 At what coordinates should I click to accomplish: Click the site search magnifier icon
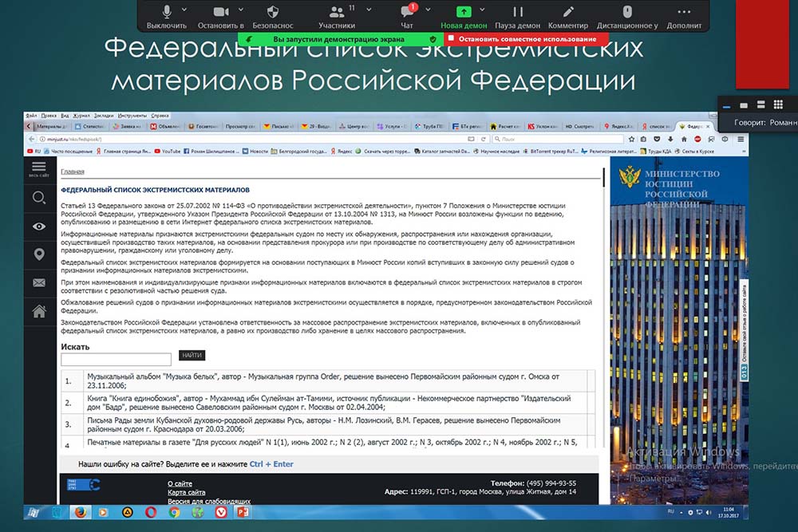point(38,198)
